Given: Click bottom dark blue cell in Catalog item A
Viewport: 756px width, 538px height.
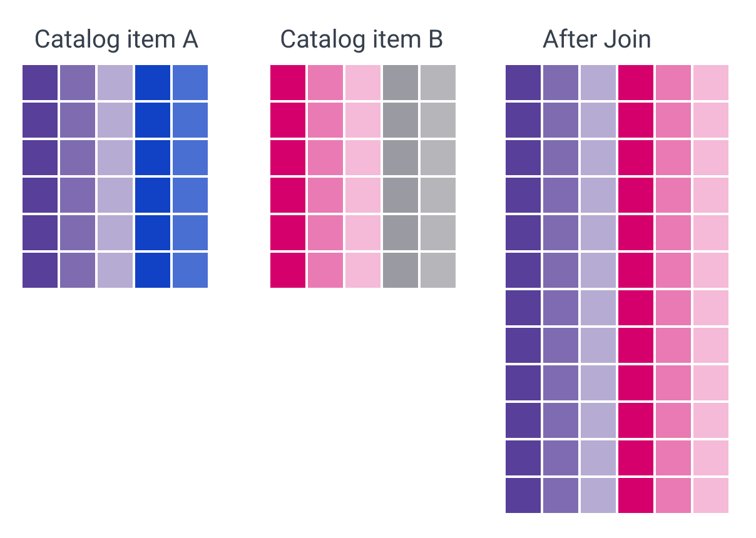Looking at the screenshot, I should click(153, 270).
